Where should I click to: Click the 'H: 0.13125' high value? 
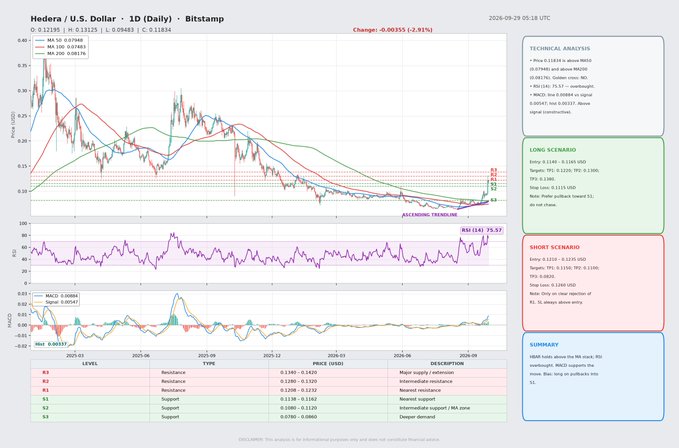coord(83,30)
